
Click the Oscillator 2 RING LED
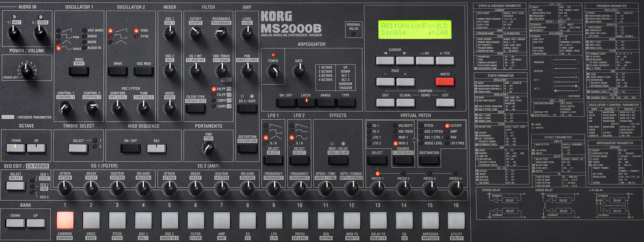(x=136, y=30)
